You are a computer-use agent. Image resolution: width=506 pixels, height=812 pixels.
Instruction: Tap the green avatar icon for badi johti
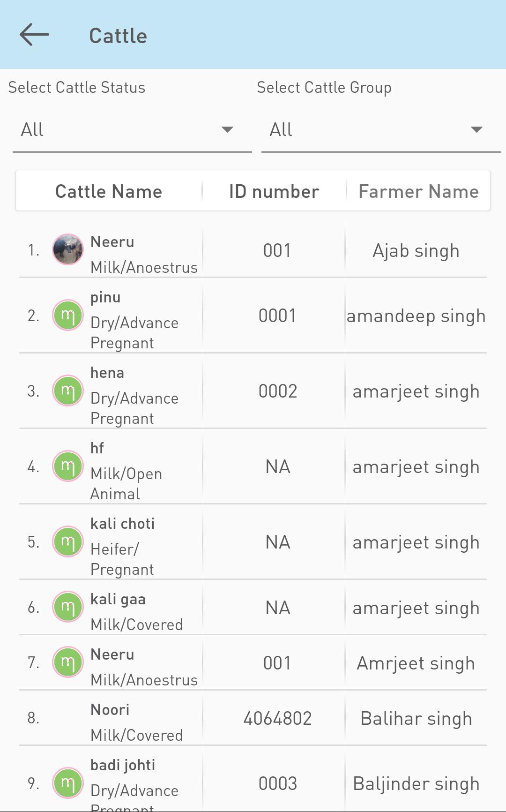tap(68, 783)
